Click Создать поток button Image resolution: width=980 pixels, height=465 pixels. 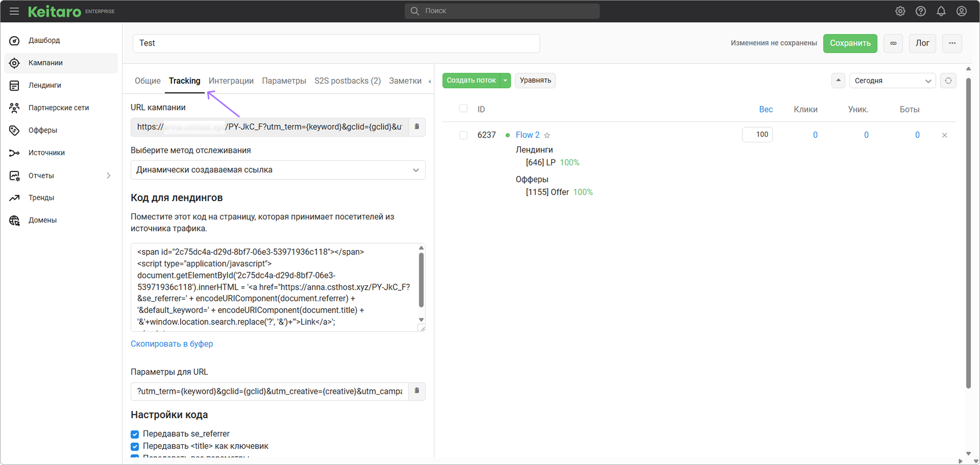coord(471,80)
